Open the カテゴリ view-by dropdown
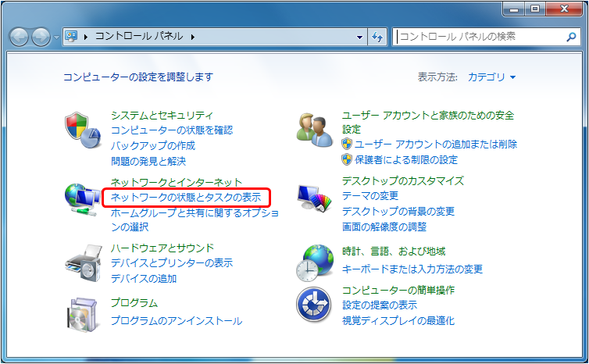 (491, 77)
